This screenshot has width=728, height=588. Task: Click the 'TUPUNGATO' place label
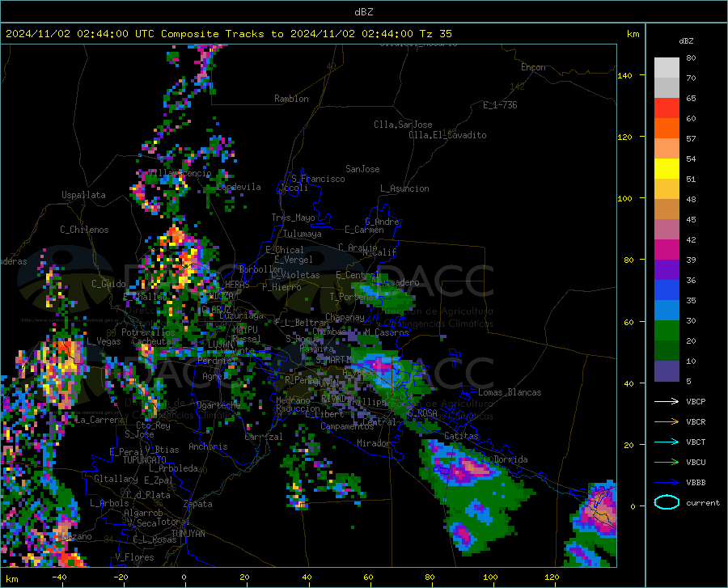(x=145, y=460)
